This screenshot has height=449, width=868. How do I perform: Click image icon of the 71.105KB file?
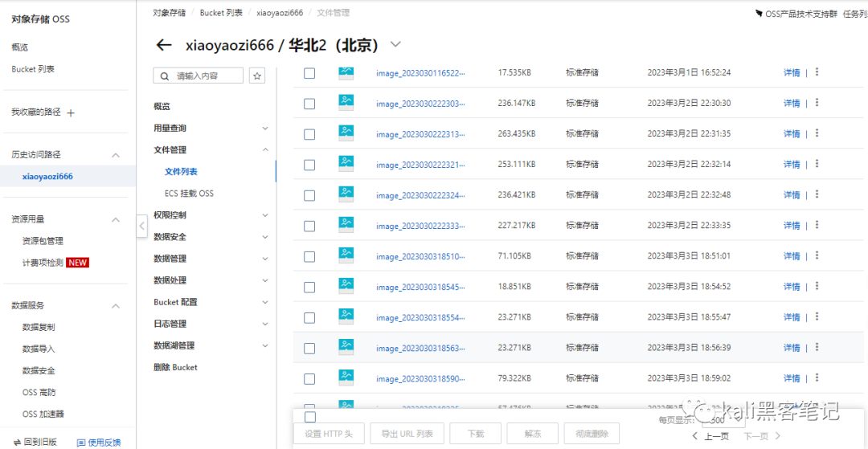[x=346, y=256]
